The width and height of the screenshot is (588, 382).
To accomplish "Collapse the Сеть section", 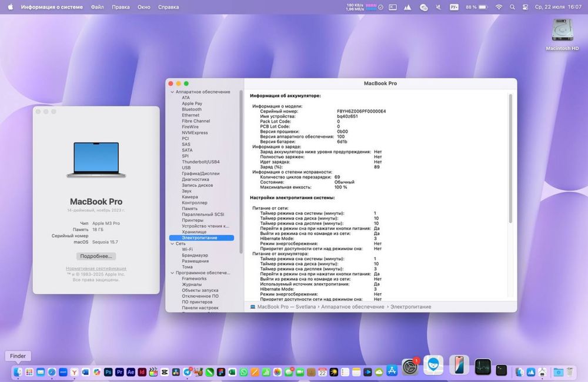I will click(172, 244).
